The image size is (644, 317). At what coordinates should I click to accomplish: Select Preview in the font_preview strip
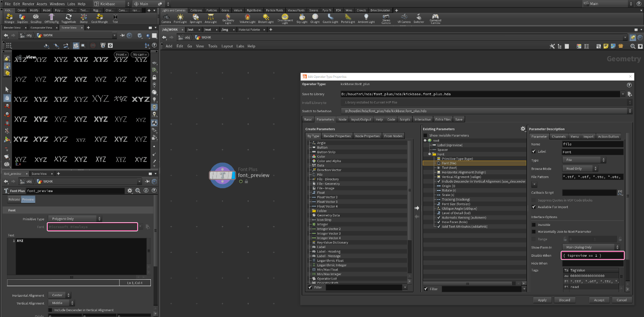[x=28, y=199]
